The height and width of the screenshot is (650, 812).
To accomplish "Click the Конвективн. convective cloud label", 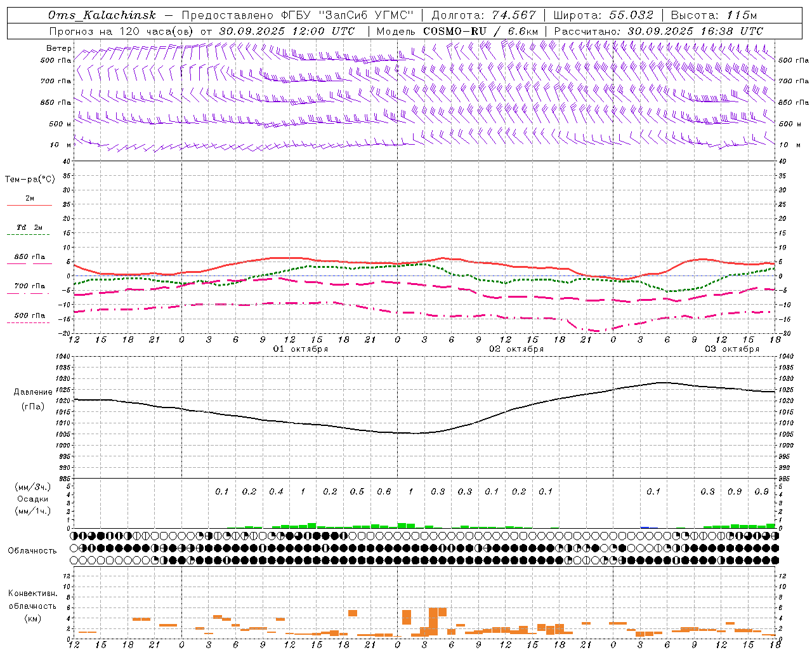I will tap(32, 594).
